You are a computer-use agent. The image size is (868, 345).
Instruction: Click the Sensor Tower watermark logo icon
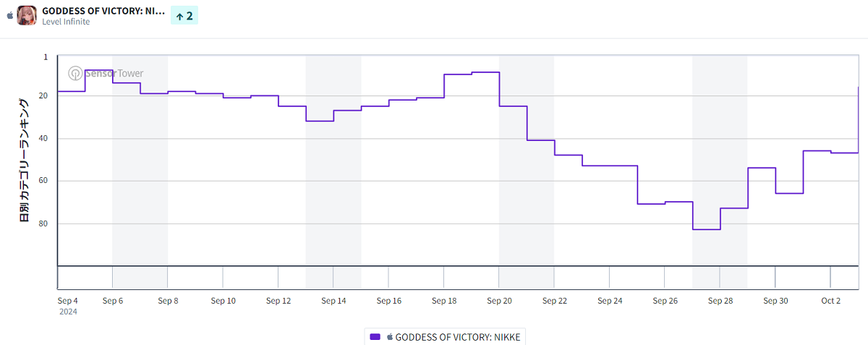75,73
